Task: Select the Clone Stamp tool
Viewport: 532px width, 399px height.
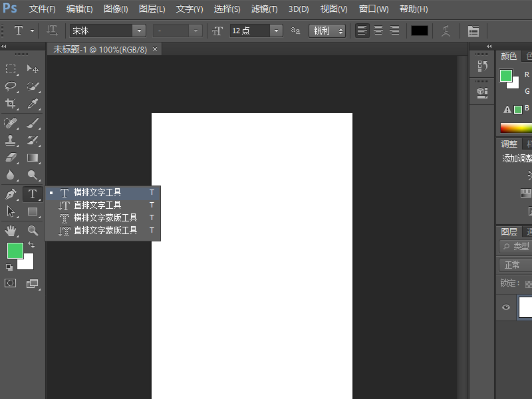Action: [x=11, y=140]
